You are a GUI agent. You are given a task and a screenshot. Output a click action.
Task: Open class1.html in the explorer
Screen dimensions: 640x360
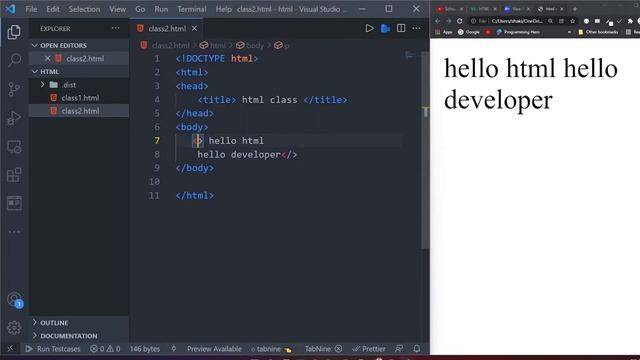(80, 98)
